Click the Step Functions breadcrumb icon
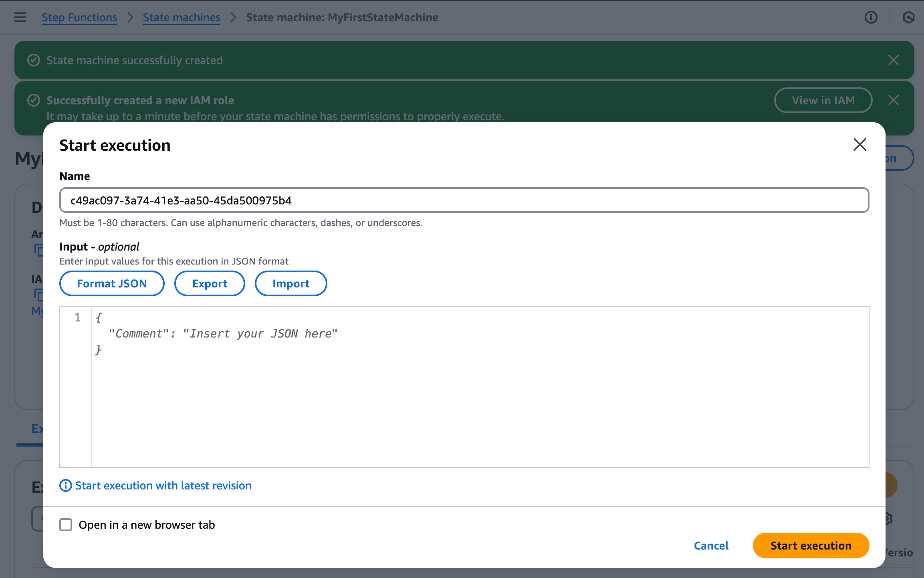The height and width of the screenshot is (578, 924). [79, 17]
